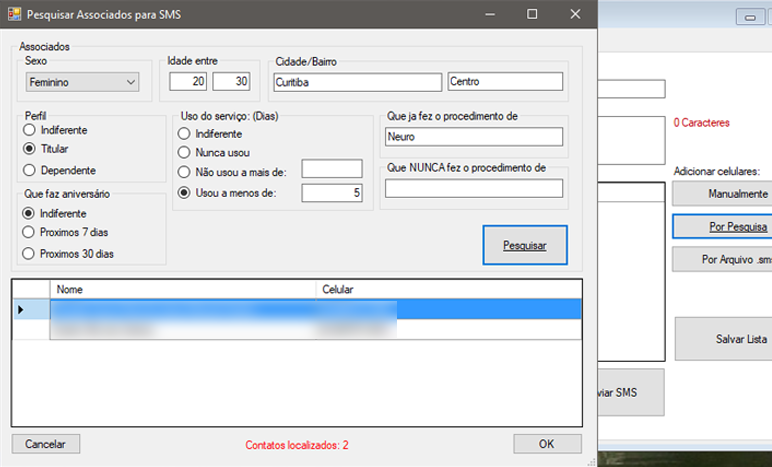This screenshot has width=772, height=467.
Task: Choose Proximos 7 dias birthday option
Action: [30, 233]
